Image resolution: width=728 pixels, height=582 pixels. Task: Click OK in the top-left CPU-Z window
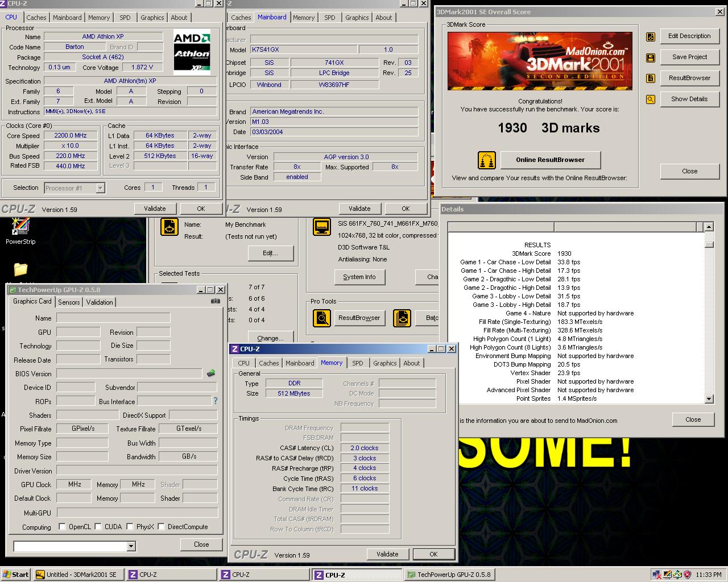pyautogui.click(x=201, y=209)
